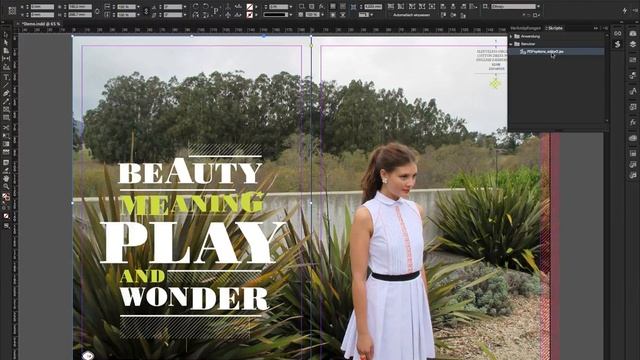The height and width of the screenshot is (360, 640).
Task: Select the Pencil tool
Action: pyautogui.click(x=6, y=102)
